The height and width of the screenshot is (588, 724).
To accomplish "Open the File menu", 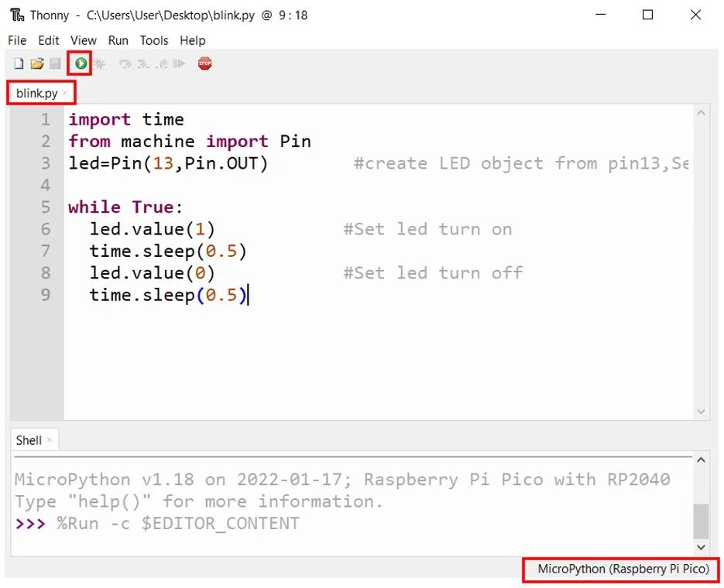I will (16, 40).
